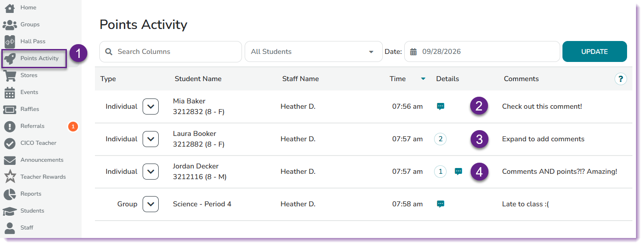
Task: Click student name Jordan Decker
Action: point(196,166)
